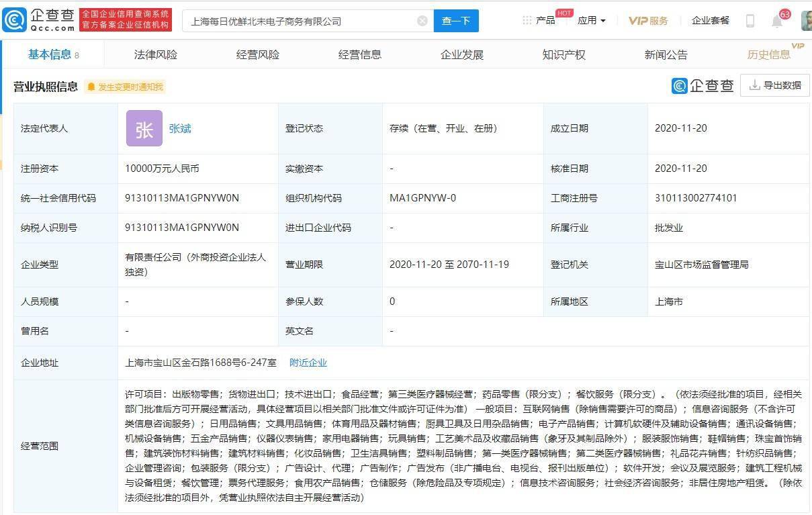
Task: Open 企业套餐 link
Action: coord(711,21)
